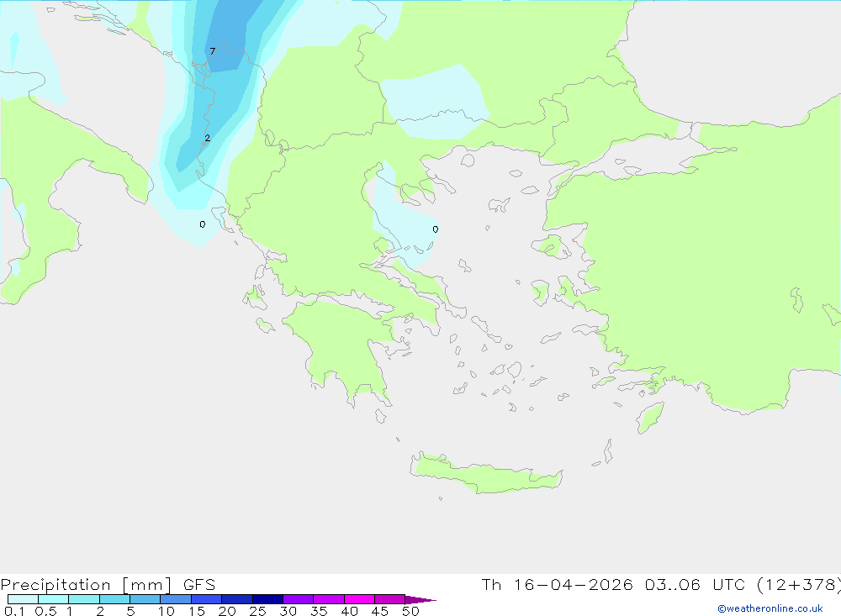Viewport: 841px width, 616px height.
Task: Click the island of Crete on map
Action: [x=487, y=475]
